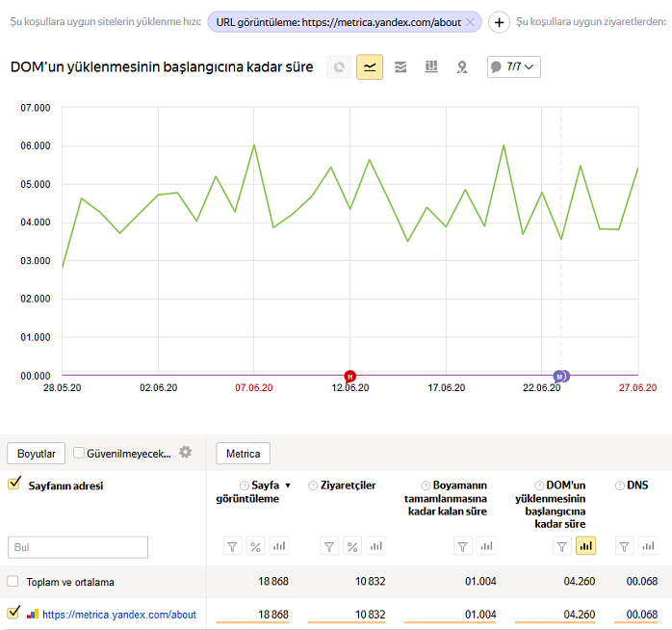Select the 04.260 value in Toplam row
672x630 pixels.
point(579,581)
